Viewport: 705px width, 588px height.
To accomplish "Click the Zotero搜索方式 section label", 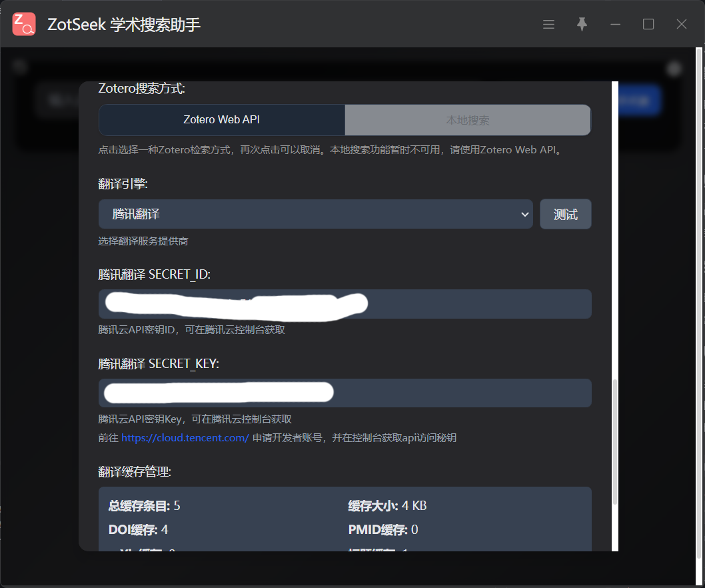I will [142, 88].
